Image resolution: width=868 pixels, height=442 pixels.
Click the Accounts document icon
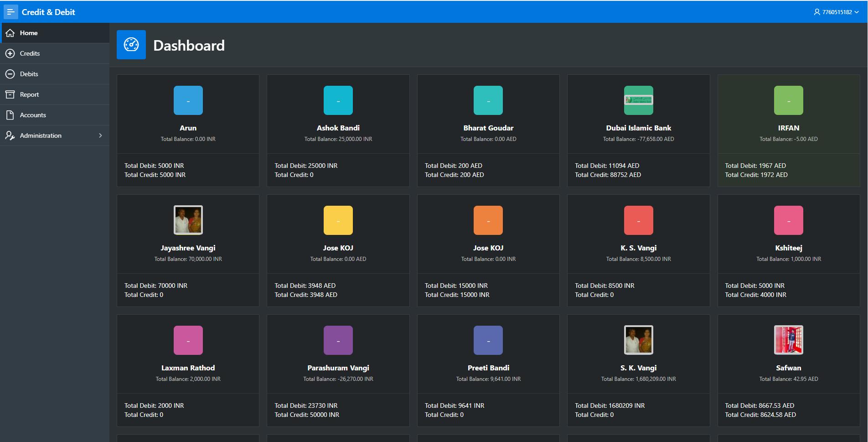(10, 115)
